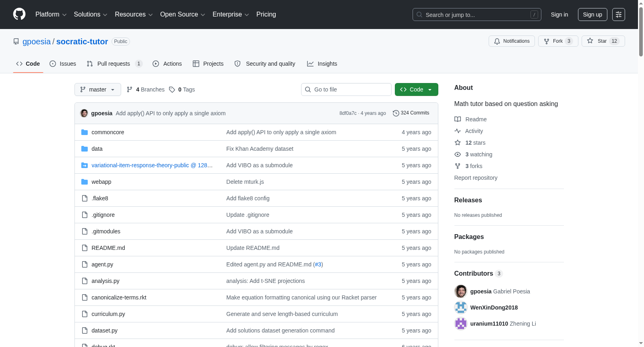644x347 pixels.
Task: Click the star icon beside 12 stars
Action: (x=458, y=143)
